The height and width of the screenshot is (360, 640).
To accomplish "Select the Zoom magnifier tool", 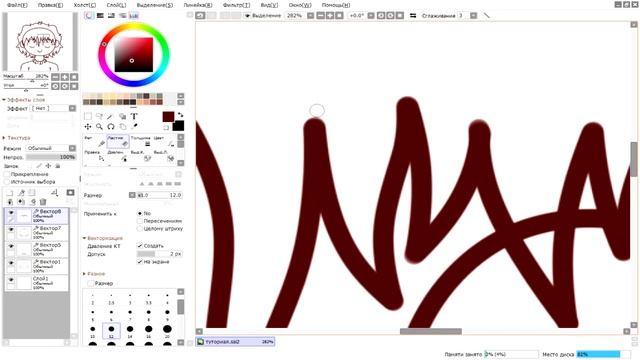I will (x=99, y=127).
